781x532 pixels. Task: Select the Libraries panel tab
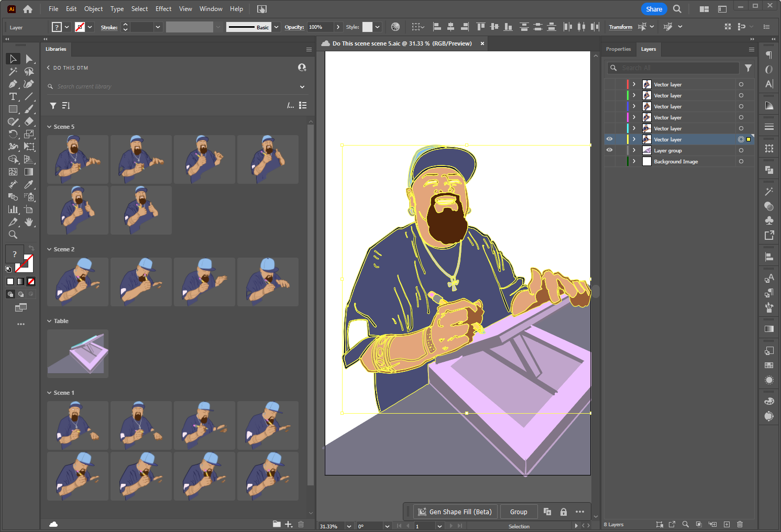[56, 49]
